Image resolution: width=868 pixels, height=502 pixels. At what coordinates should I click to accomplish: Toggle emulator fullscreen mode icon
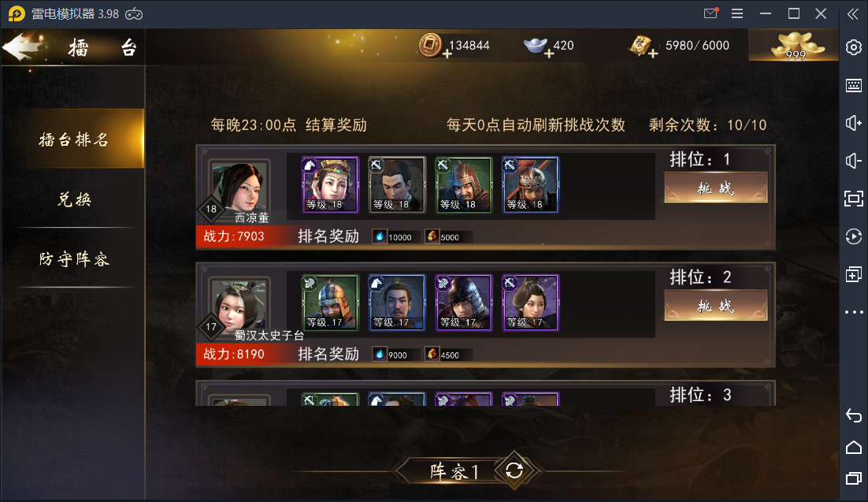(x=854, y=199)
